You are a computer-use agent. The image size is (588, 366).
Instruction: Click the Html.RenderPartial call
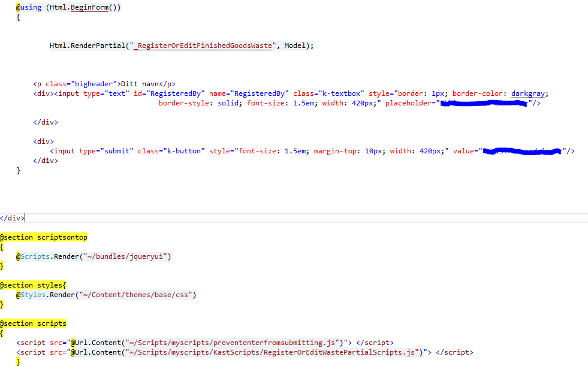182,46
